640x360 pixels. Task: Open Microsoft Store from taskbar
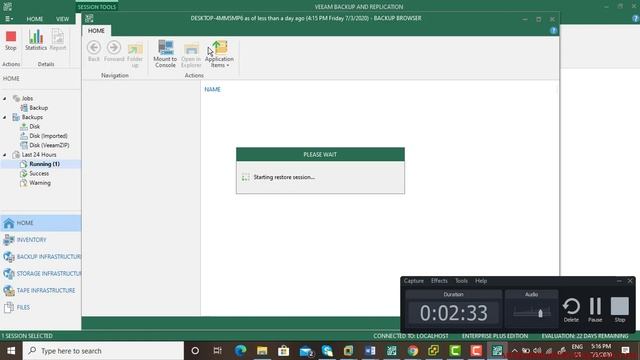[284, 351]
